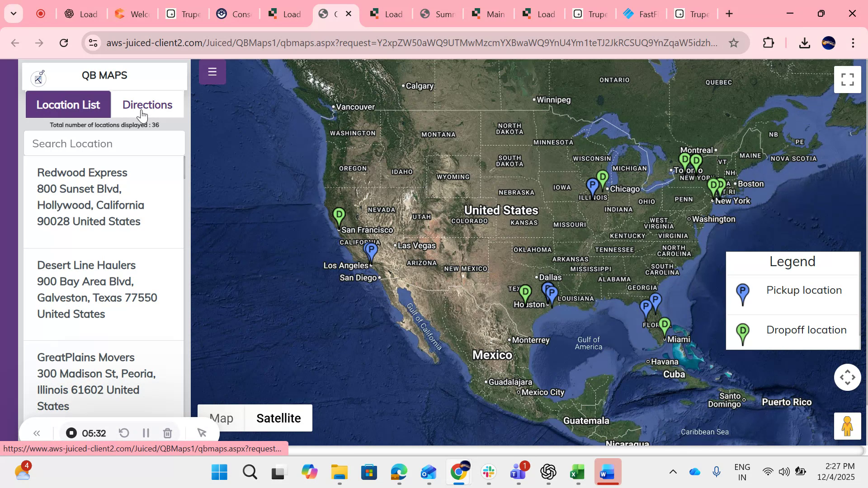Expand hidden system tray icons
Image resolution: width=868 pixels, height=488 pixels.
(672, 472)
